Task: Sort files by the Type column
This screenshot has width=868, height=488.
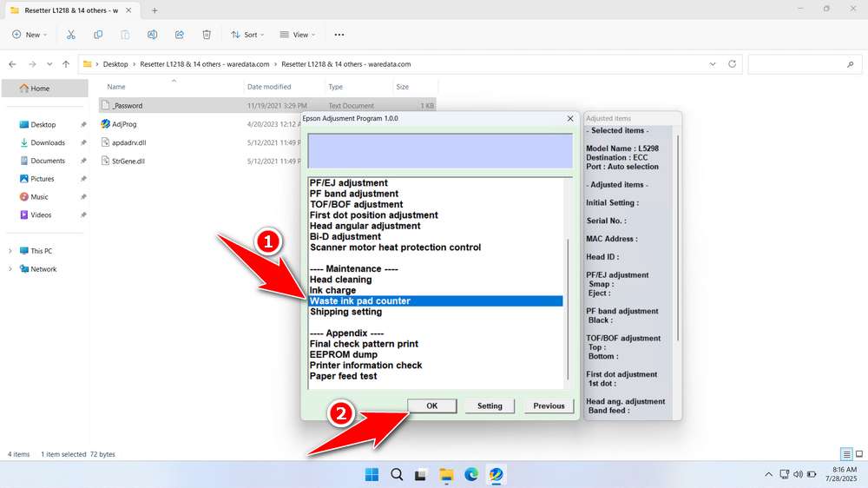Action: [x=335, y=87]
